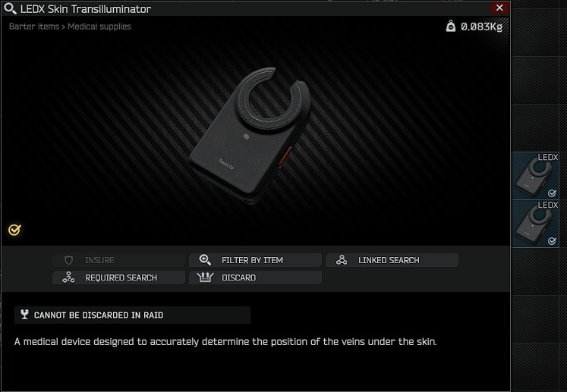Open the Medical supplies breadcrumb link
567x392 pixels.
tap(99, 27)
